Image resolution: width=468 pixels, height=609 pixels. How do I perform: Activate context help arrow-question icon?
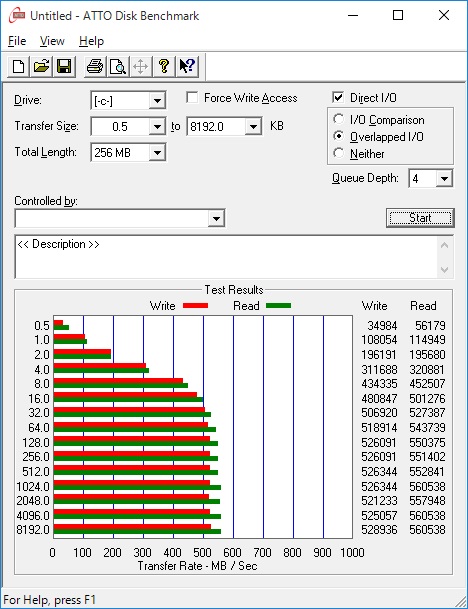pyautogui.click(x=188, y=66)
